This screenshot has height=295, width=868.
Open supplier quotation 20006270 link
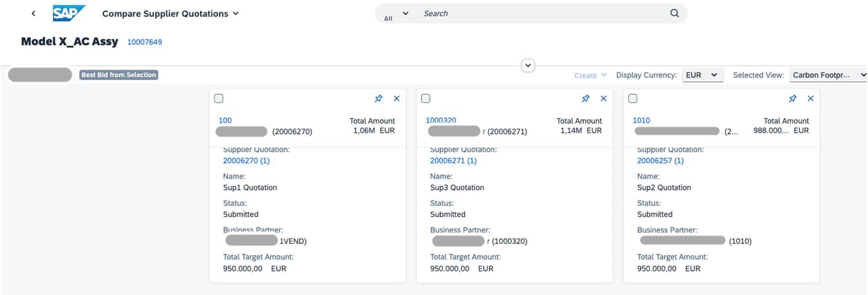click(246, 160)
